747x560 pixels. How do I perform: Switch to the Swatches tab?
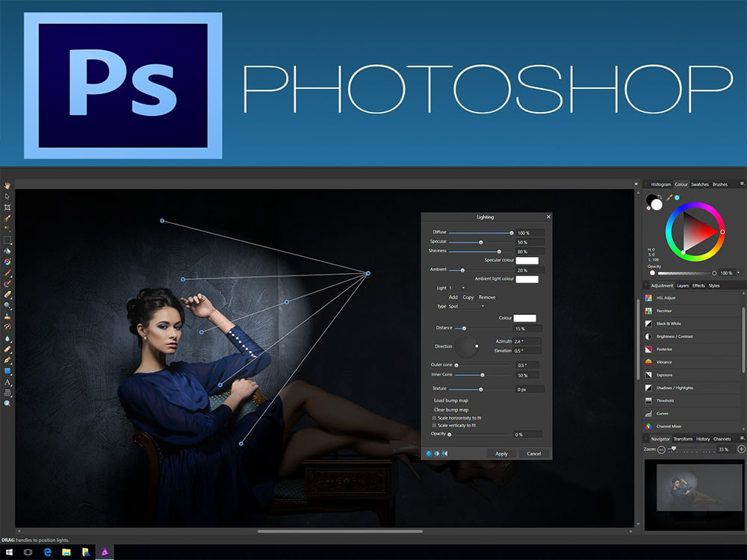point(700,184)
